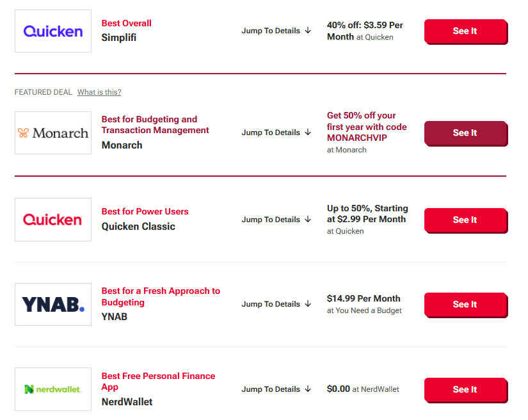Jump to Quicken Classic details
This screenshot has width=528, height=420.
point(276,220)
